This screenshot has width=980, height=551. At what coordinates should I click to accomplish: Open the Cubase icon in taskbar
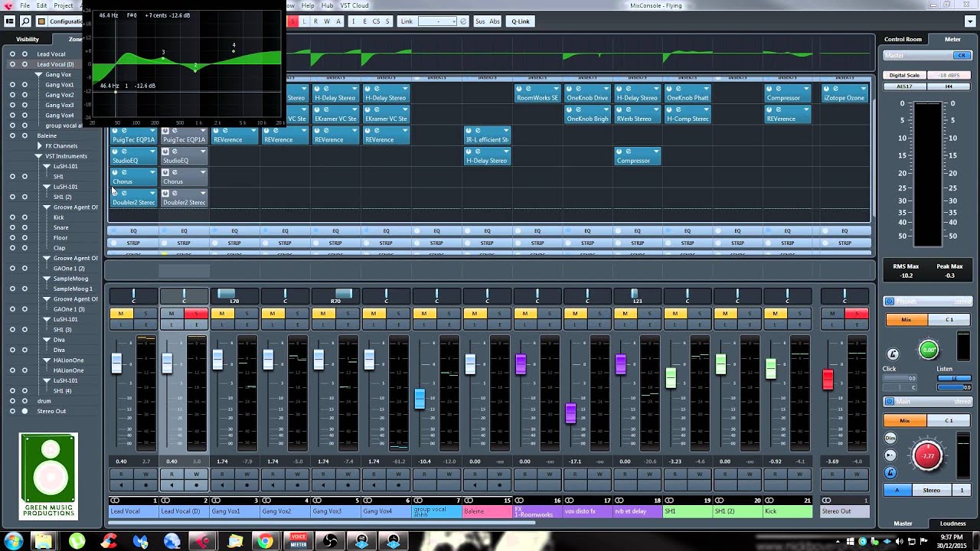[x=201, y=541]
